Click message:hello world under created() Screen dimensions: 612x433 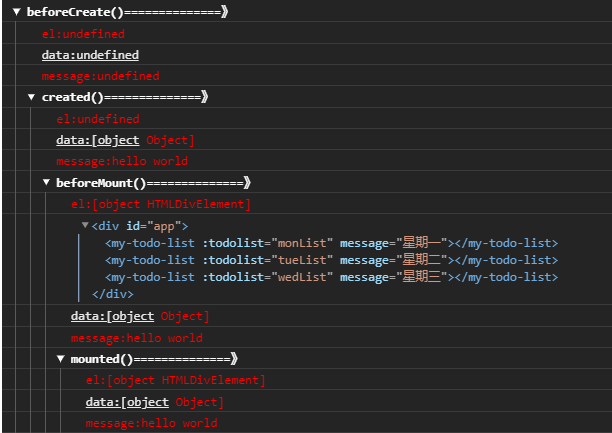pyautogui.click(x=122, y=161)
